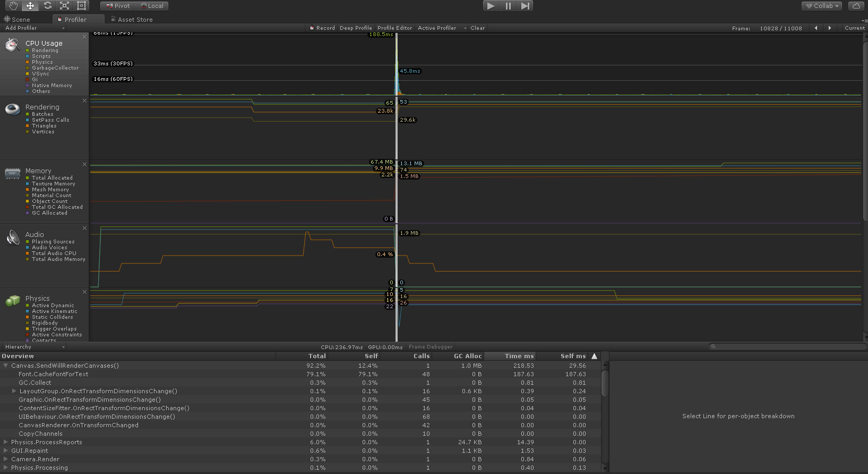
Task: Select the Scale tool
Action: (64, 6)
